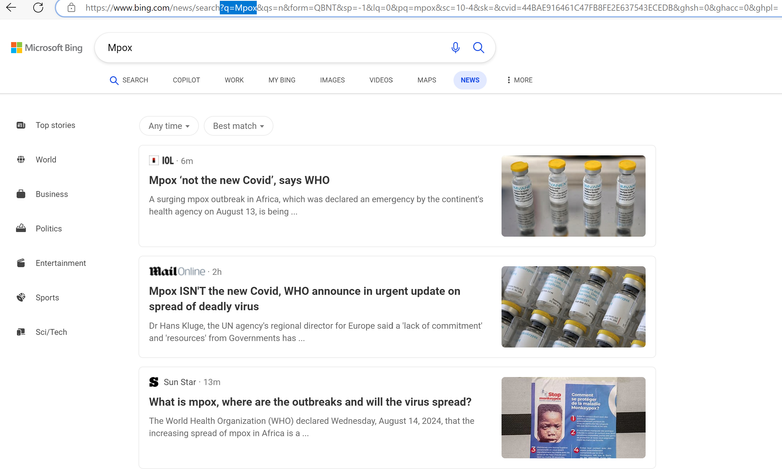The width and height of the screenshot is (782, 469).
Task: Click the Microsoft Bing logo
Action: (x=47, y=47)
